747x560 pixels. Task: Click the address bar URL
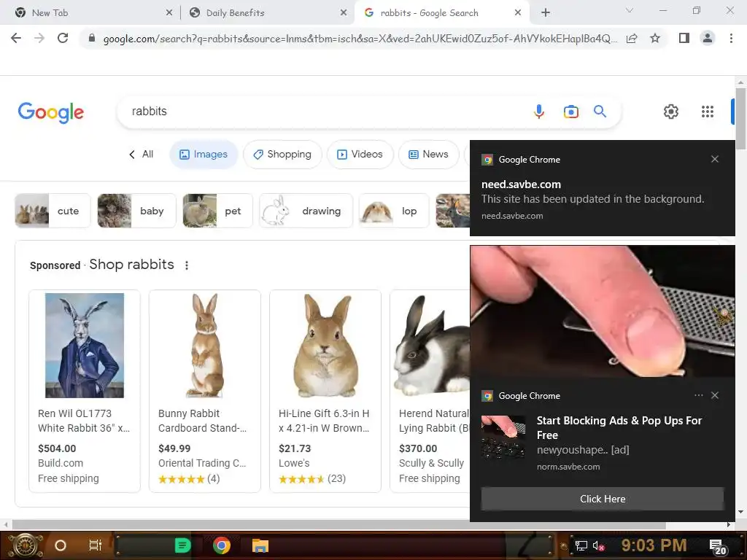tap(360, 39)
